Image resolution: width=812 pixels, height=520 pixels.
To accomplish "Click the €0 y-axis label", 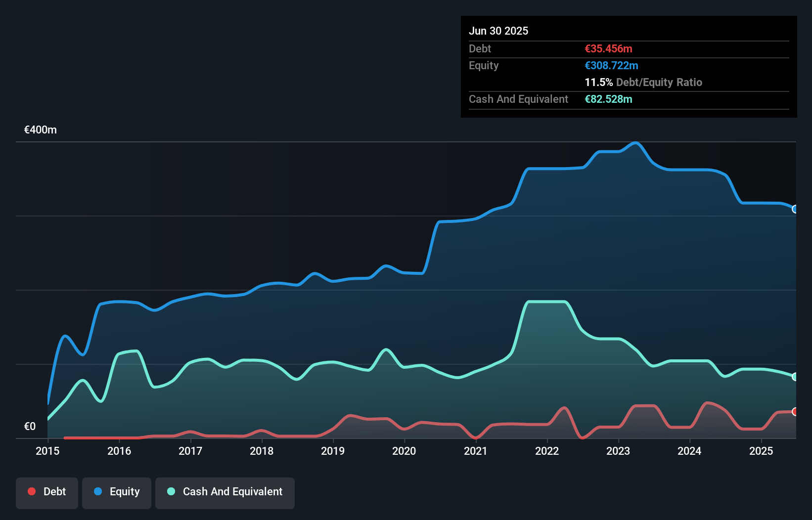I will pyautogui.click(x=30, y=426).
